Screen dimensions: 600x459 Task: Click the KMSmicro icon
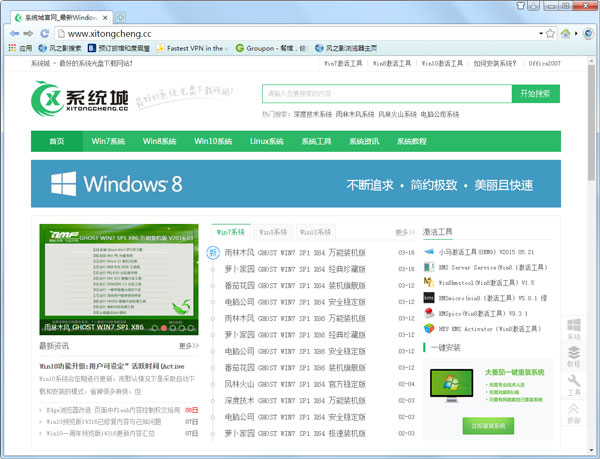click(x=429, y=298)
